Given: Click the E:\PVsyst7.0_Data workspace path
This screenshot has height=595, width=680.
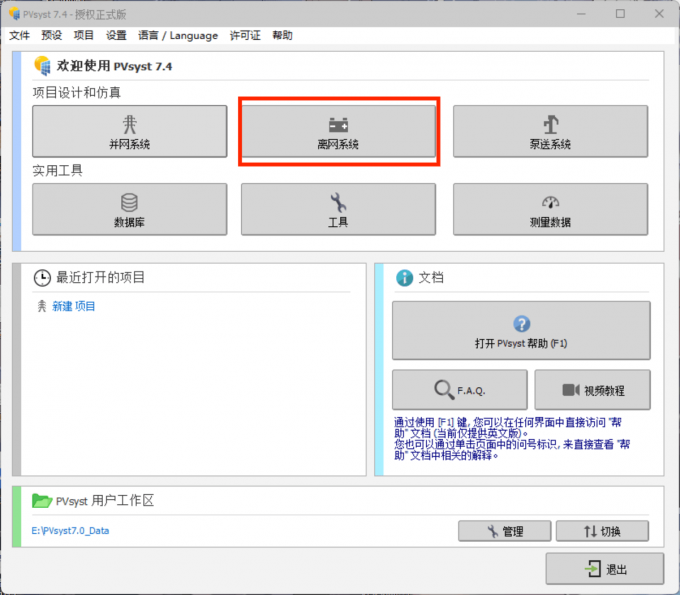Looking at the screenshot, I should (x=70, y=531).
